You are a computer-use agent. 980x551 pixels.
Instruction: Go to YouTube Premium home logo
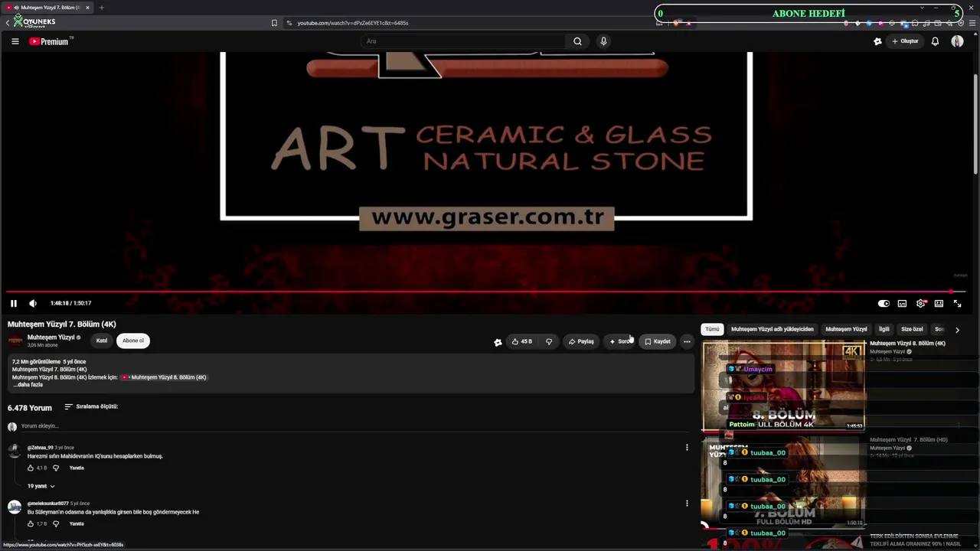click(x=50, y=41)
